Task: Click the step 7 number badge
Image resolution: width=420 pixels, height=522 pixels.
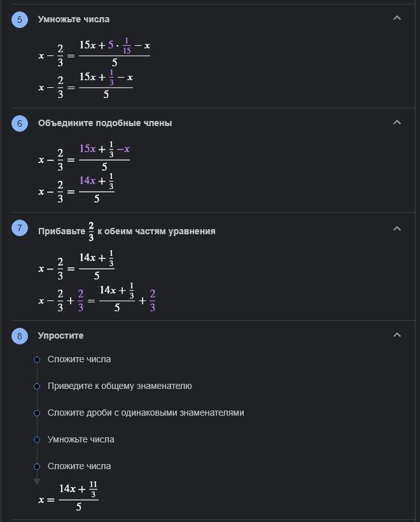Action: point(19,229)
